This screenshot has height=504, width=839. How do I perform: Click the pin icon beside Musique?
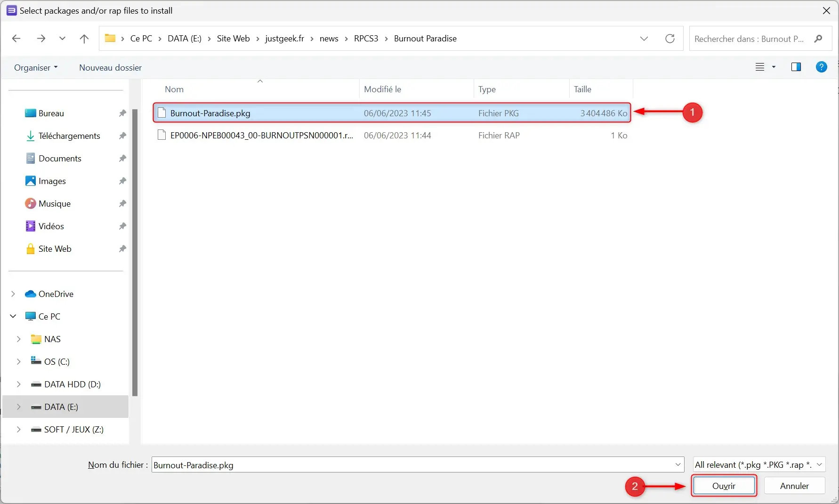122,203
